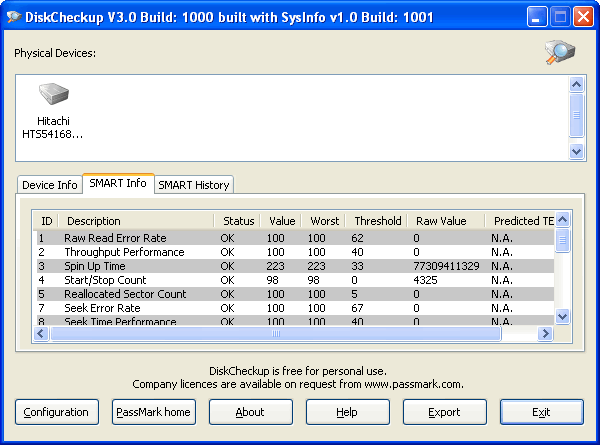Click threshold value 67
This screenshot has width=600, height=445.
[x=357, y=308]
